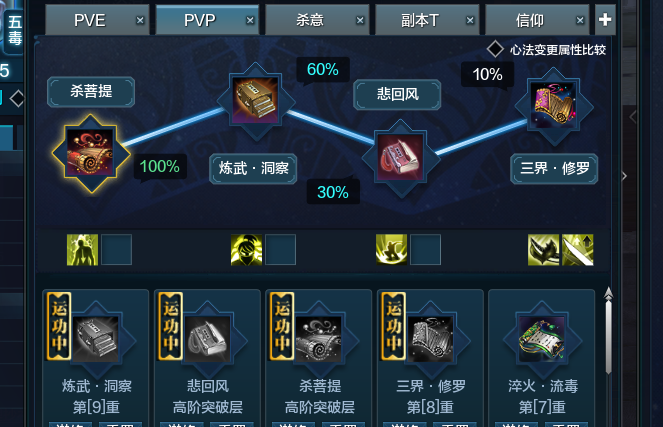The image size is (663, 427).
Task: Expand panel with right-side chevron arrow
Action: (x=624, y=176)
